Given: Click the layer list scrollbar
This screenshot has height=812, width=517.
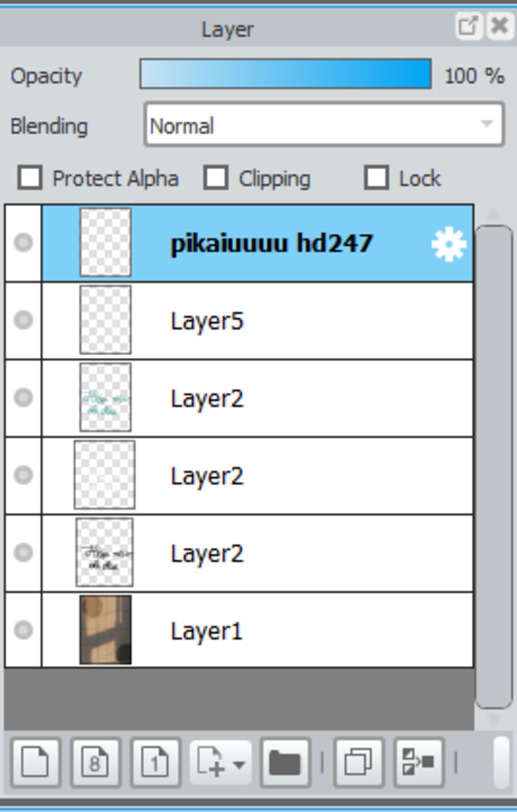Looking at the screenshot, I should point(494,467).
